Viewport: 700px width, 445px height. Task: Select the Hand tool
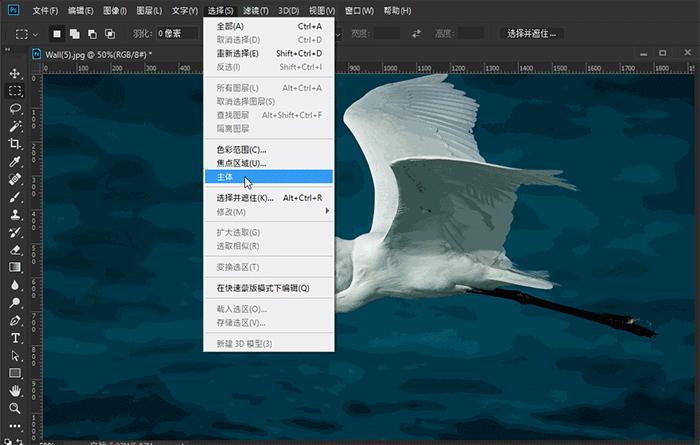pyautogui.click(x=15, y=391)
